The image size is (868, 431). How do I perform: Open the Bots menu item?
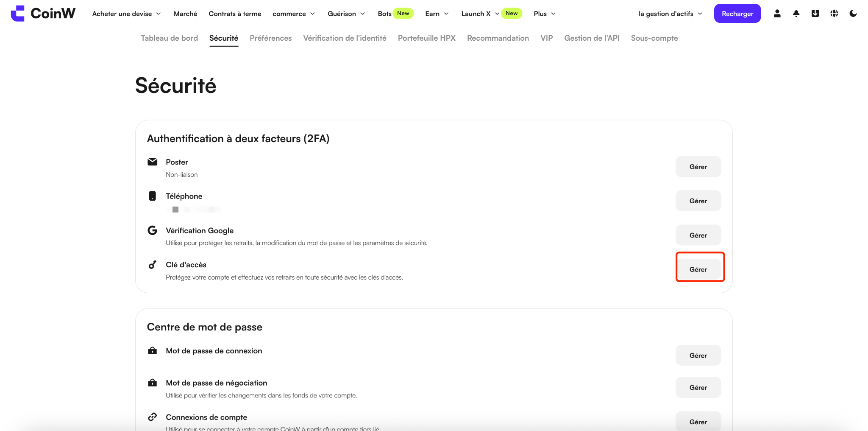384,14
